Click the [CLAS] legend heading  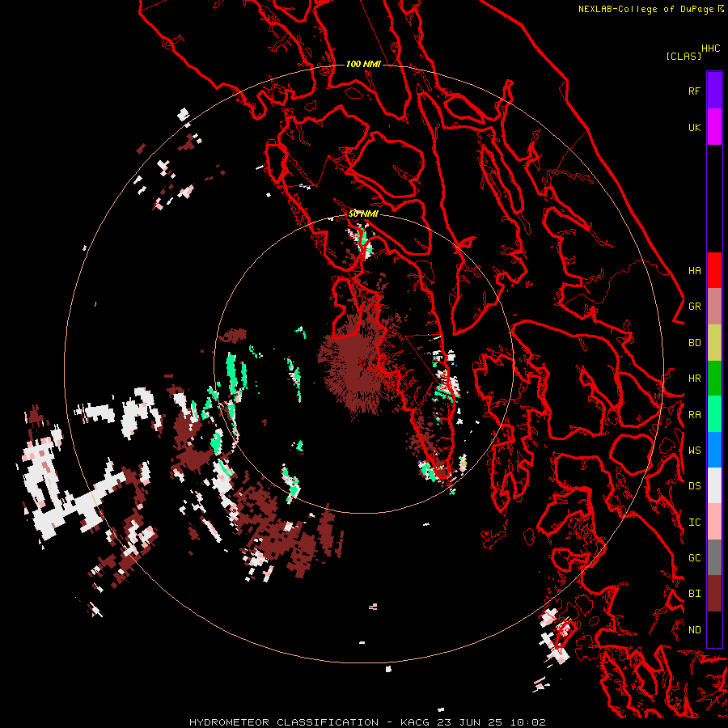684,56
